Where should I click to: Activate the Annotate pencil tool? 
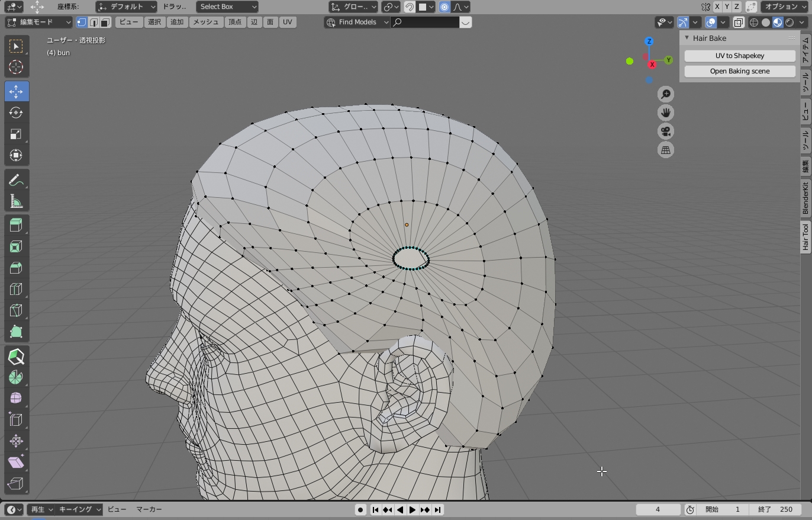click(16, 181)
